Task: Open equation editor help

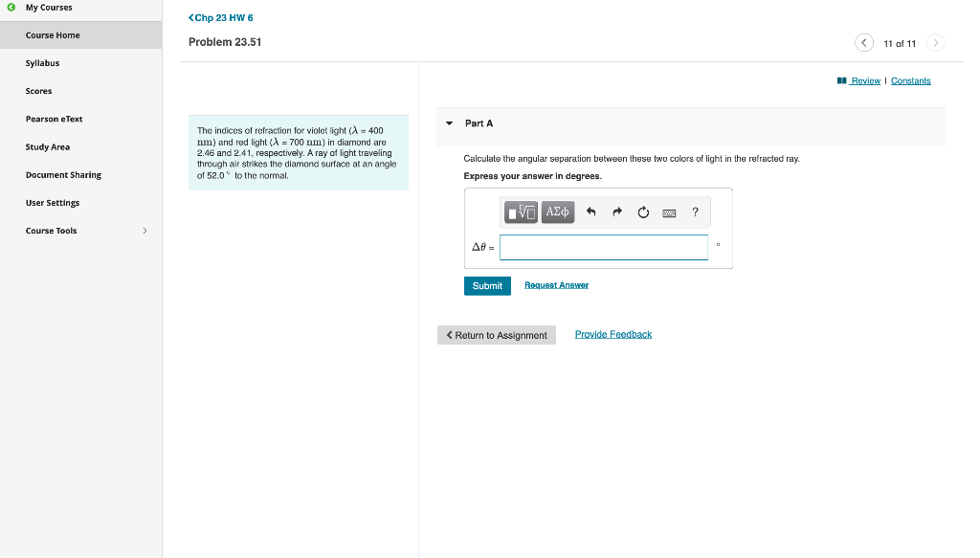Action: click(695, 212)
